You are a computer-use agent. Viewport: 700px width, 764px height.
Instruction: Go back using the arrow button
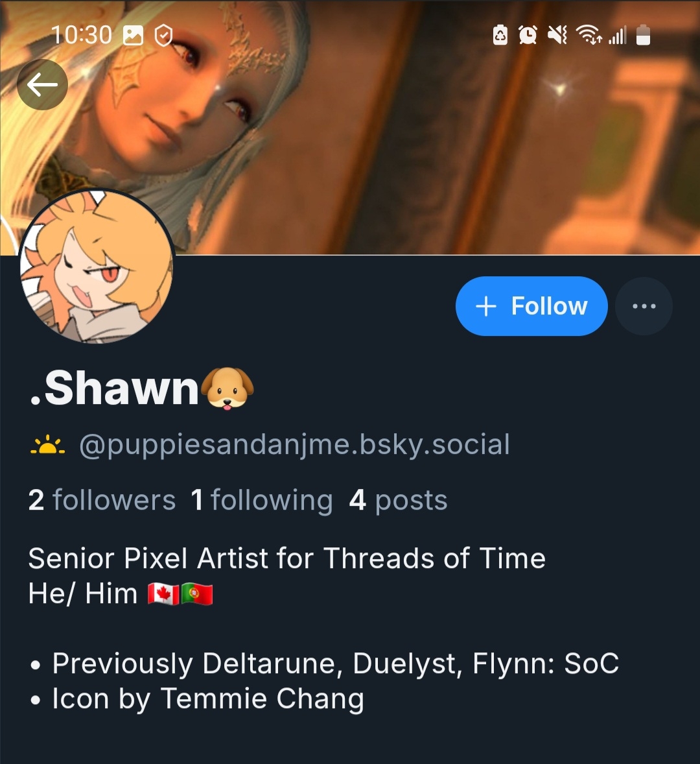click(42, 85)
